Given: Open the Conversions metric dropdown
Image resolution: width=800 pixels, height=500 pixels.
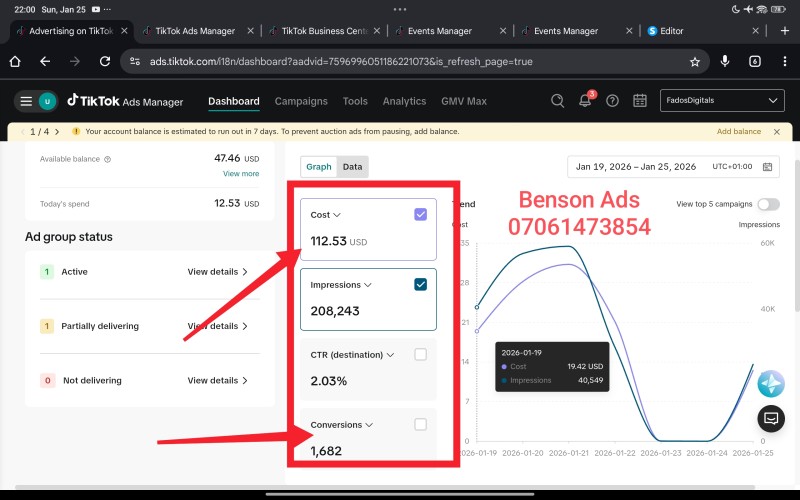Looking at the screenshot, I should click(x=341, y=424).
